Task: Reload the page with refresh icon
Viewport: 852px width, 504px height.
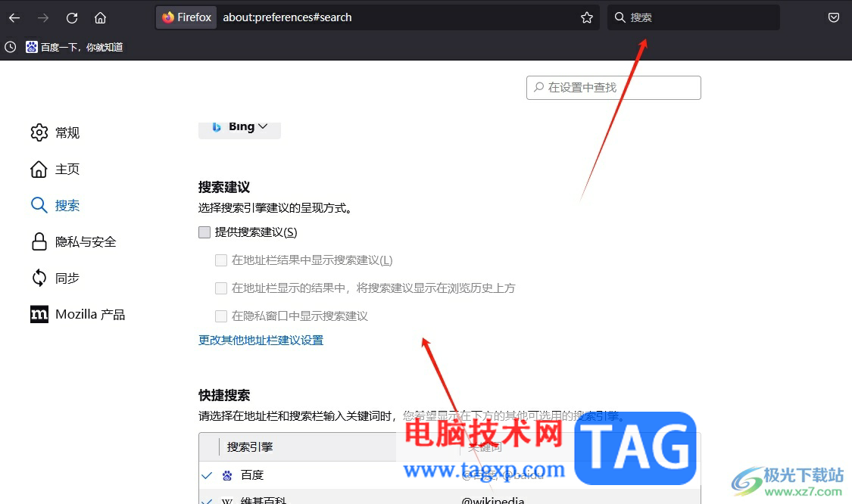Action: (72, 18)
